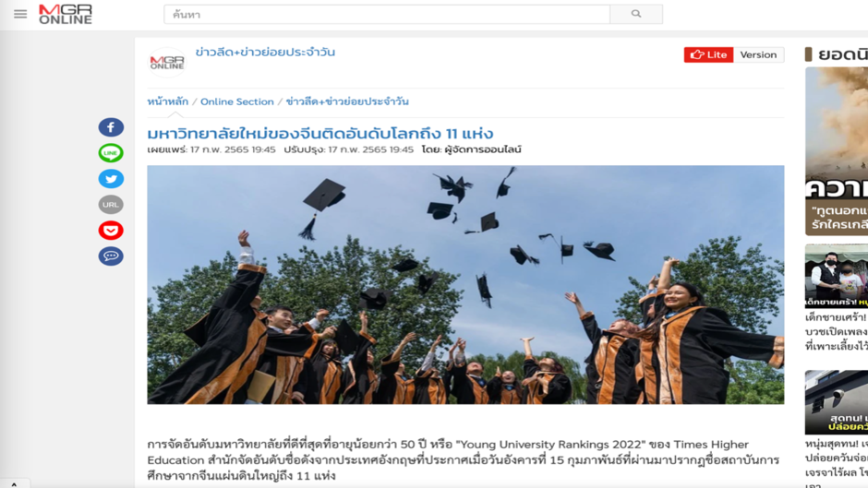Open the hamburger menu icon
This screenshot has width=868, height=488.
coord(20,15)
